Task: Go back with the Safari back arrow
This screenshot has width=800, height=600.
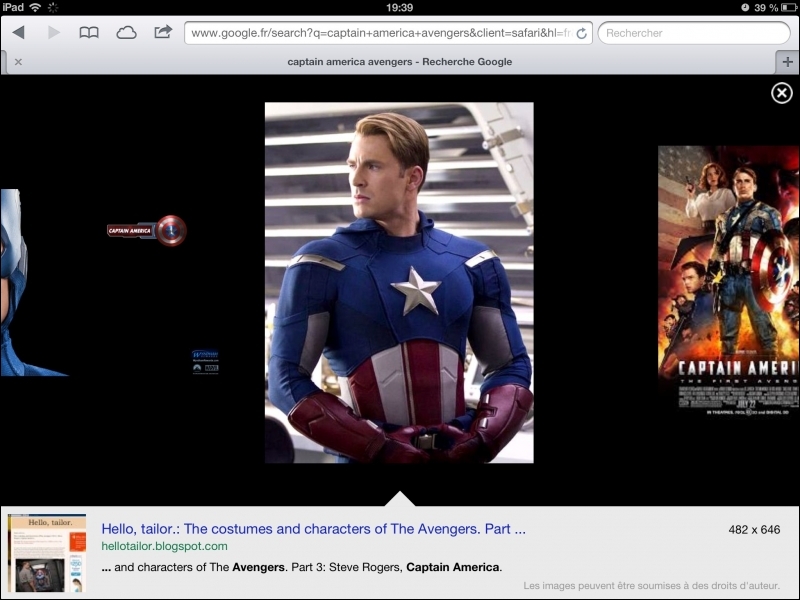Action: point(19,33)
